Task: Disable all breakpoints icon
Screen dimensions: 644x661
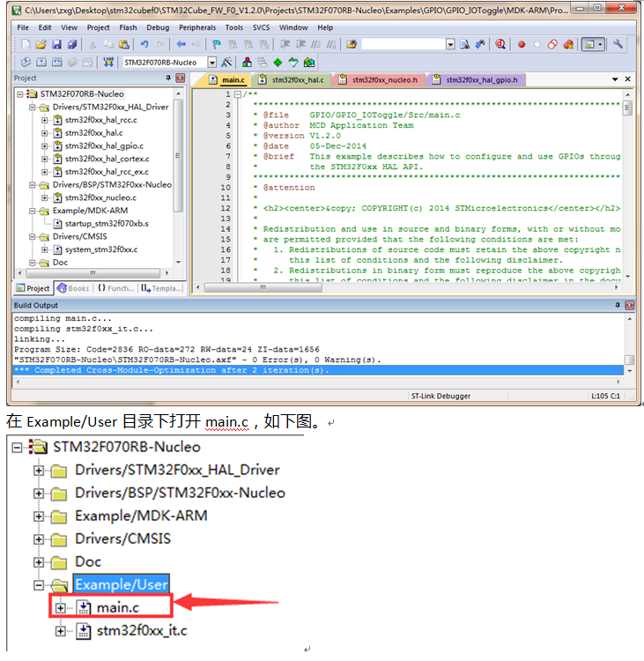Action: [x=552, y=44]
